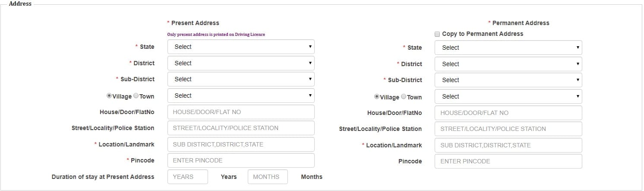The width and height of the screenshot is (644, 191).
Task: Focus Present Address Street/Locality/Police Station field
Action: [x=241, y=128]
